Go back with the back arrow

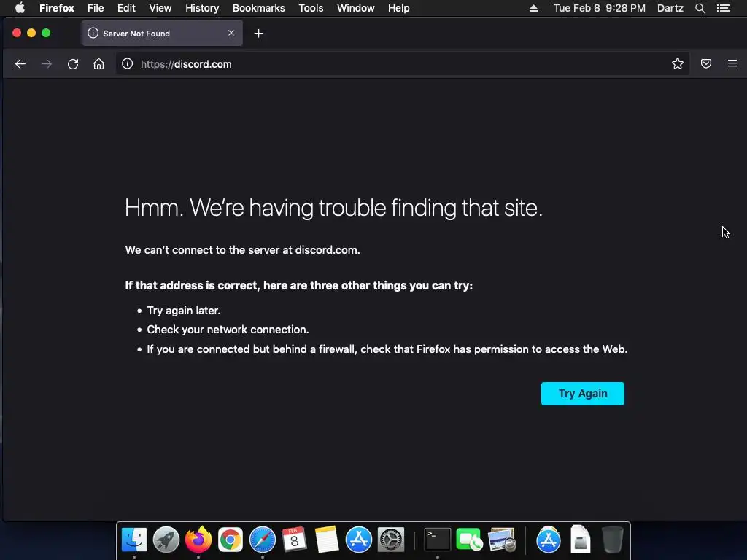coord(20,64)
